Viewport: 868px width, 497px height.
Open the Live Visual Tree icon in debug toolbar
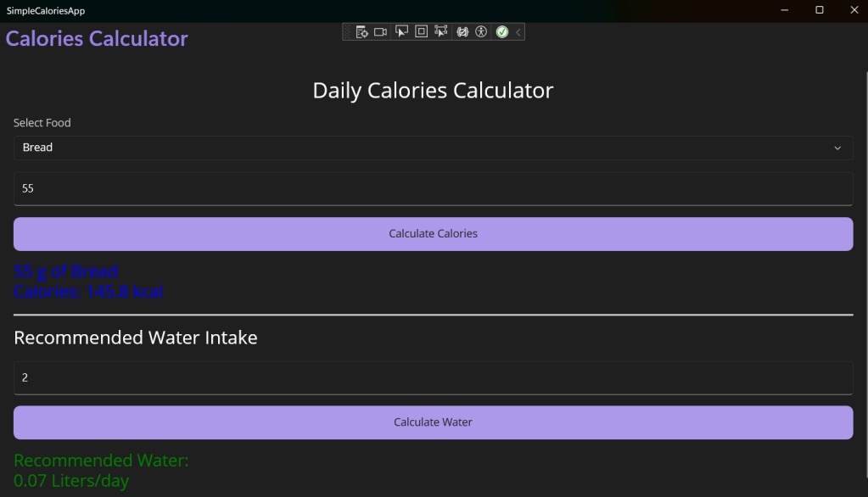tap(361, 32)
